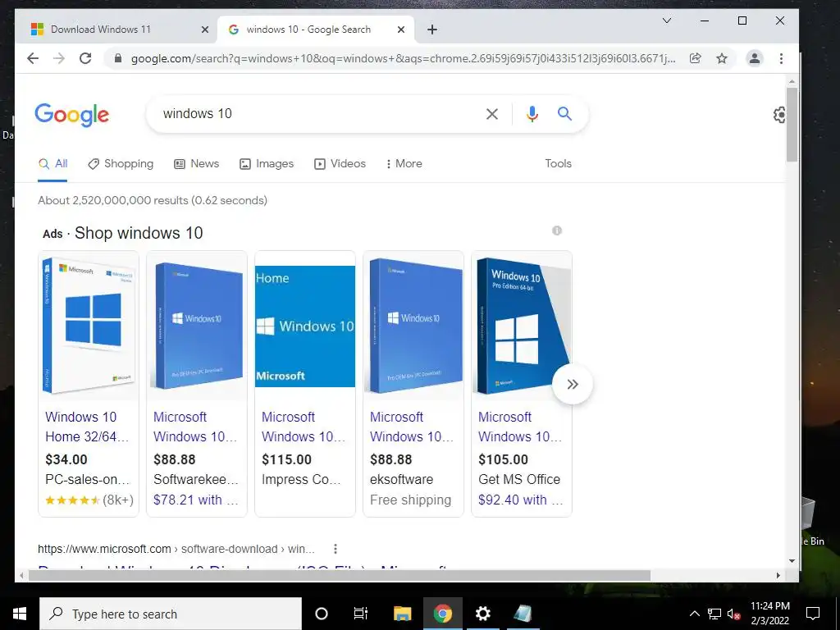Switch to the Download Windows 11 tab
Image resolution: width=840 pixels, height=630 pixels.
pos(116,30)
